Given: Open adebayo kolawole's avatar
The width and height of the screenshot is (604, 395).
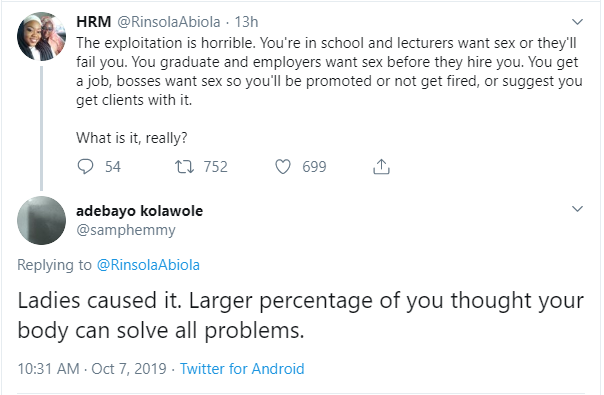Looking at the screenshot, I should coord(41,220).
